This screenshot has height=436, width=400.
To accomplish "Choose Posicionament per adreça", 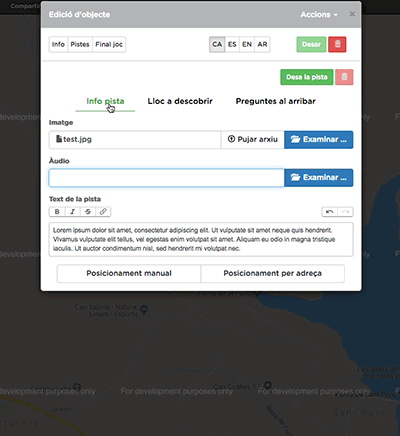I will (x=273, y=273).
